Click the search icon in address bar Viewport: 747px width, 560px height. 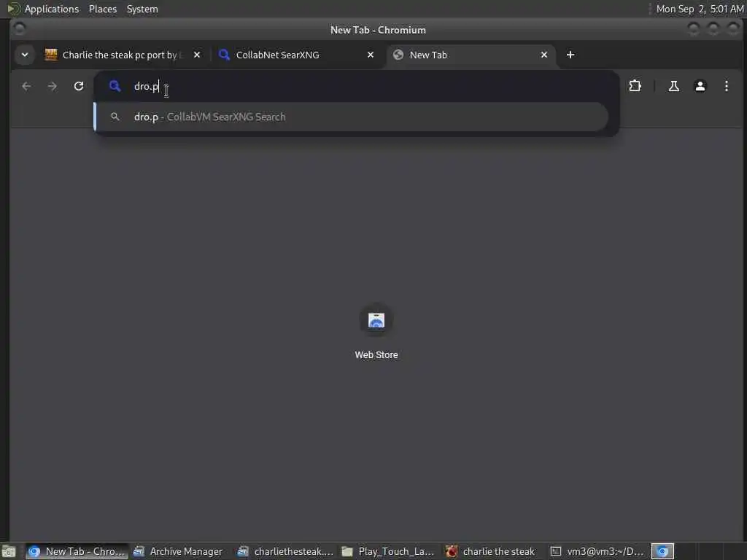click(x=115, y=86)
